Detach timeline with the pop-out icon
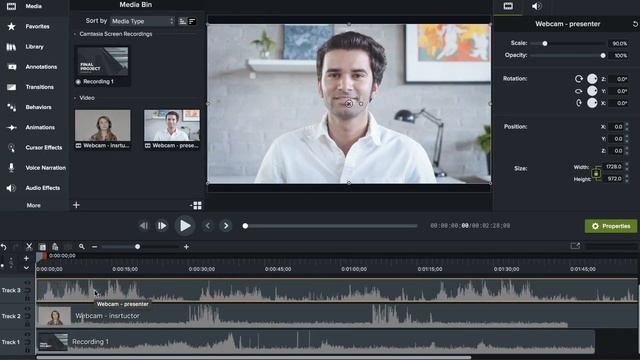The width and height of the screenshot is (640, 360). point(575,246)
